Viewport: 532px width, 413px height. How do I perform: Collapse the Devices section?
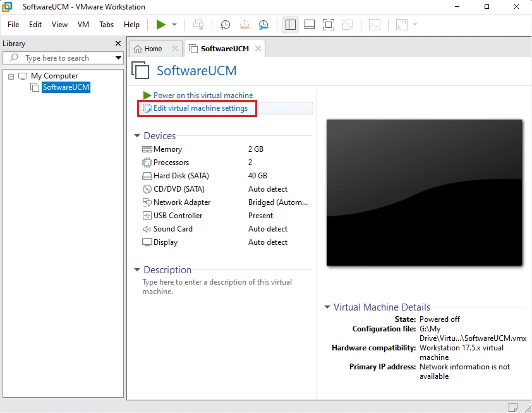point(137,135)
